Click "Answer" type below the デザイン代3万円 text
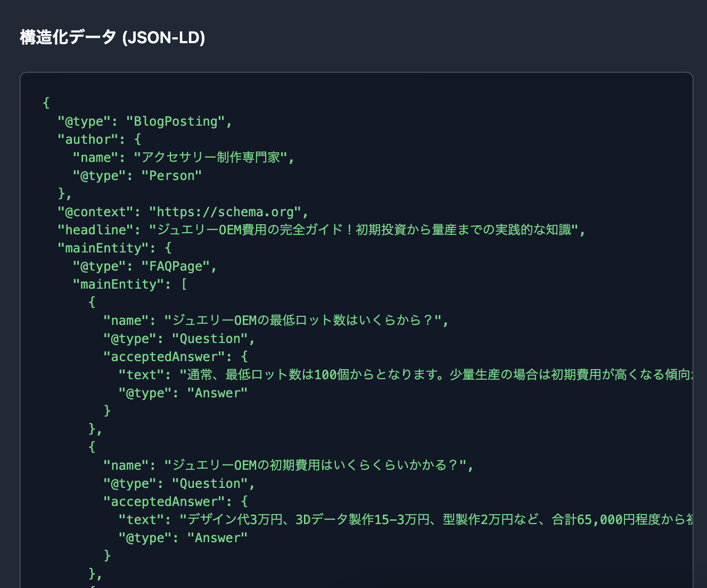The image size is (707, 588). (217, 538)
